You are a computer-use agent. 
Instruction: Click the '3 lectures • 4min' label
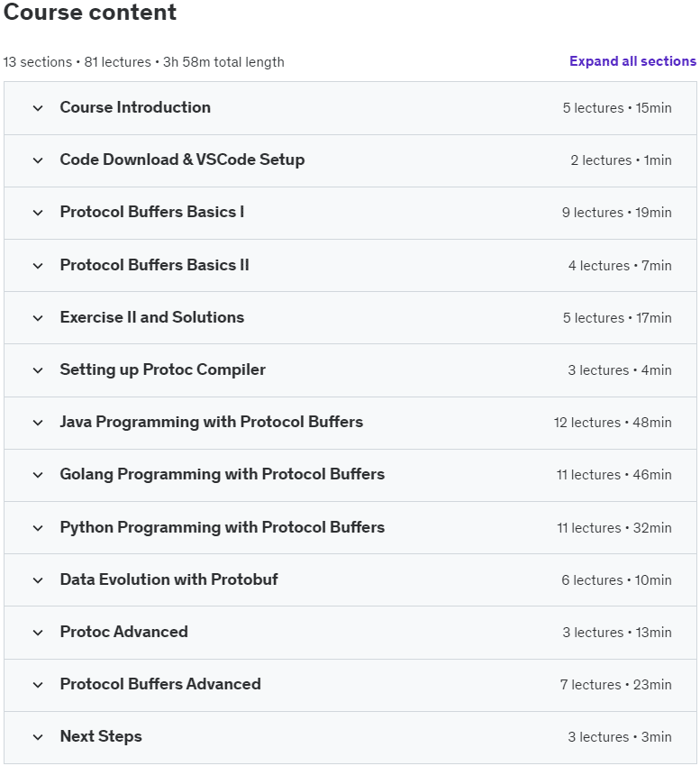tap(620, 370)
